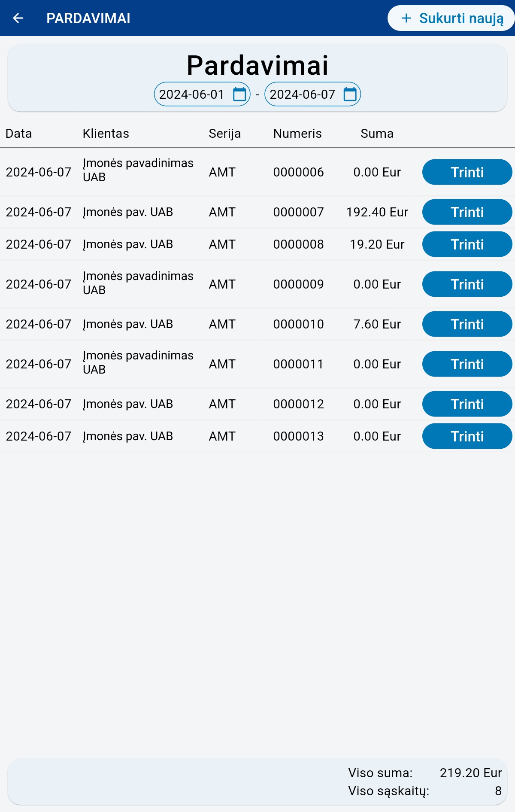The height and width of the screenshot is (812, 515).
Task: Click the plus icon in Sukurti naują
Action: 406,18
